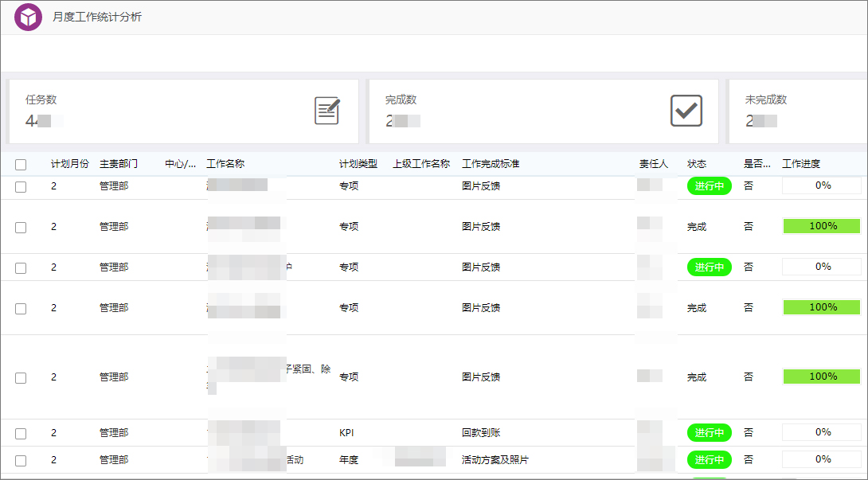Click the 100% progress bar
This screenshot has width=868, height=480.
(x=821, y=226)
